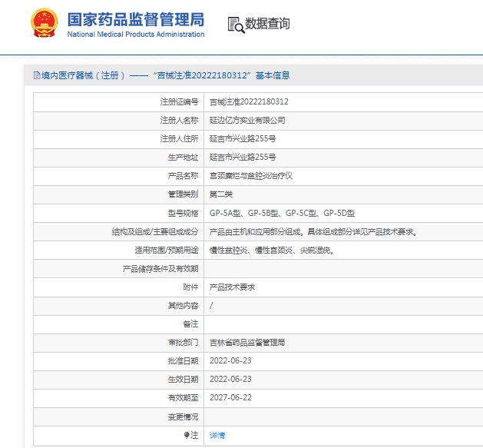The width and height of the screenshot is (483, 448).
Task: Click the document icon before 境内医疗器械
Action: pyautogui.click(x=37, y=75)
